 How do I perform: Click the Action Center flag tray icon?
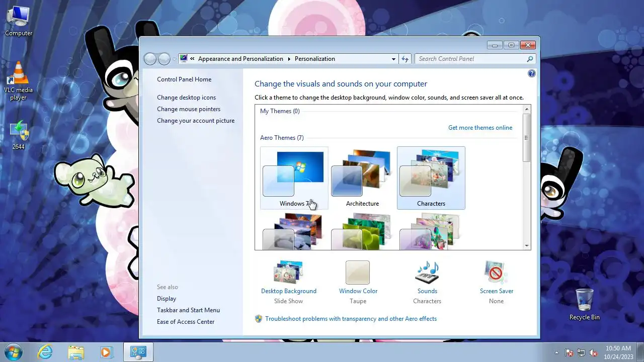pyautogui.click(x=570, y=352)
